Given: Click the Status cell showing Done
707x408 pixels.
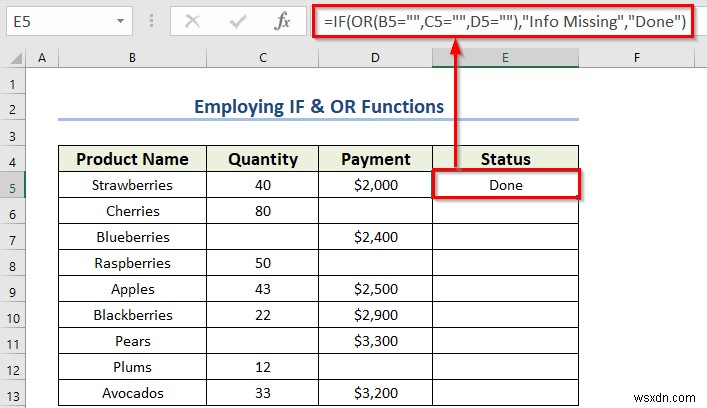Looking at the screenshot, I should coord(505,185).
